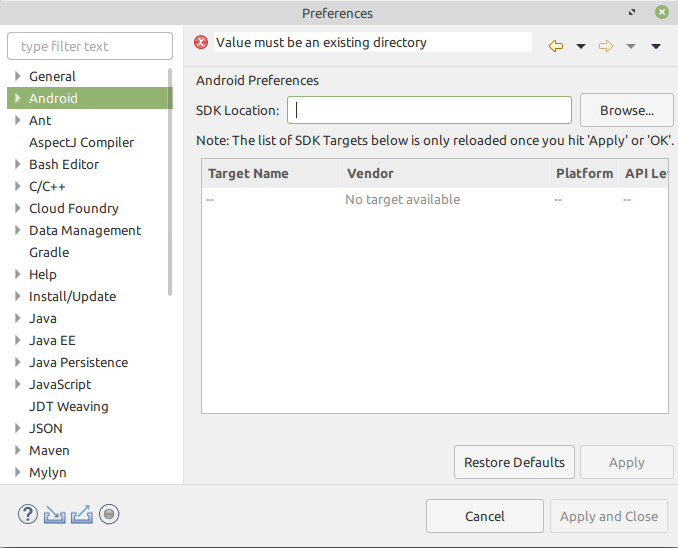Click the Cancel button
678x548 pixels.
coord(485,516)
